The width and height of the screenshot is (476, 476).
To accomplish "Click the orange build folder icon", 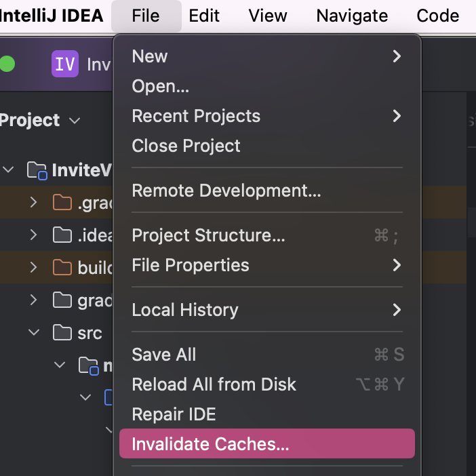I will [62, 268].
